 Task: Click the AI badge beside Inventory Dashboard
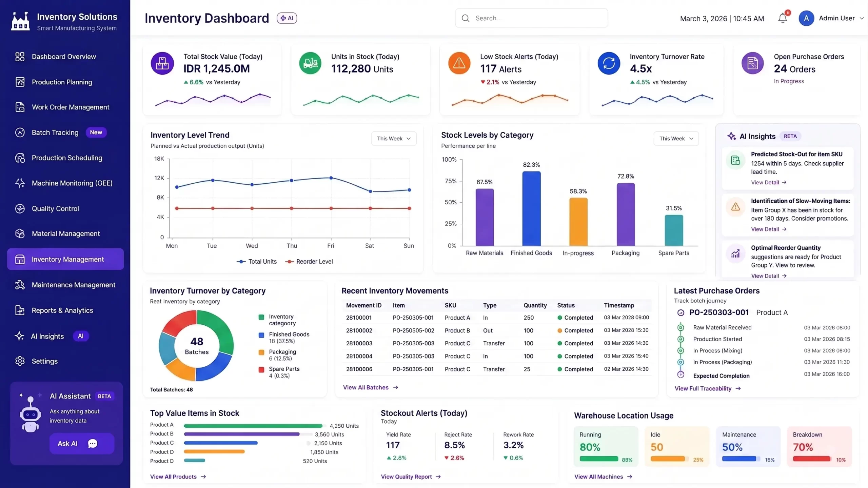coord(287,18)
